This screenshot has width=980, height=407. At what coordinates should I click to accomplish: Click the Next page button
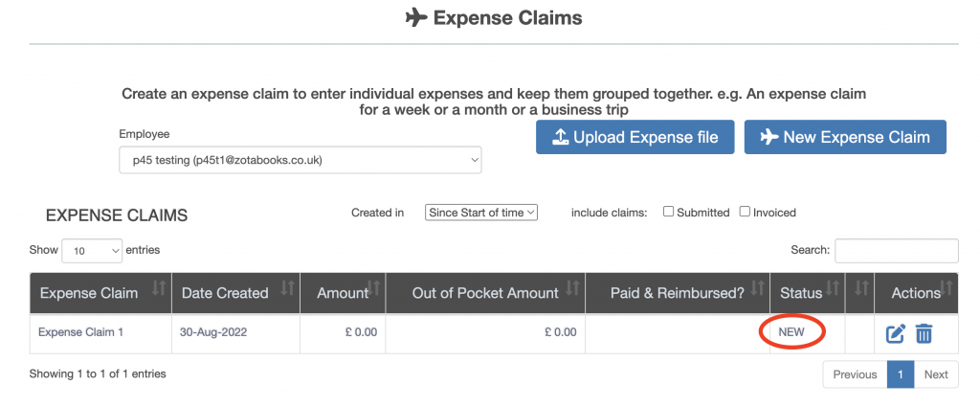click(936, 374)
